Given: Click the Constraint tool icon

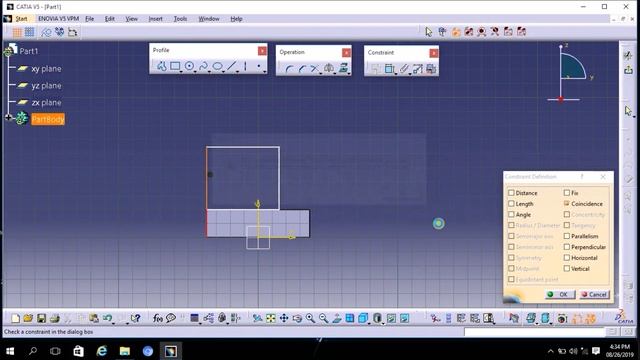Looking at the screenshot, I should click(x=389, y=69).
